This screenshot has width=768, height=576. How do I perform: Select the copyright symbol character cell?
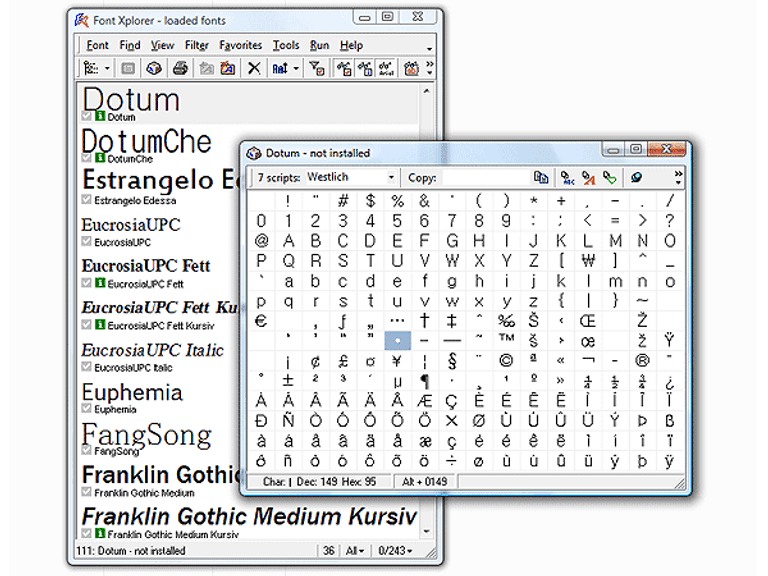pyautogui.click(x=506, y=361)
